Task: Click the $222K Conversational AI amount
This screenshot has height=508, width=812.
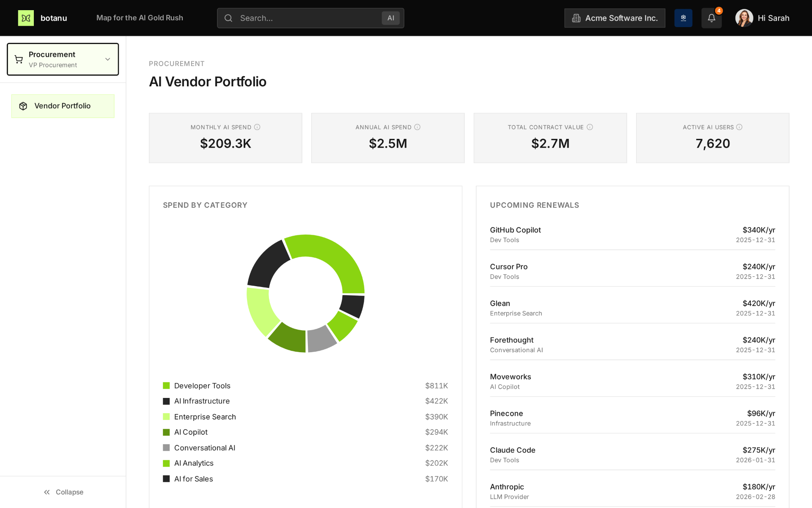Action: point(436,447)
